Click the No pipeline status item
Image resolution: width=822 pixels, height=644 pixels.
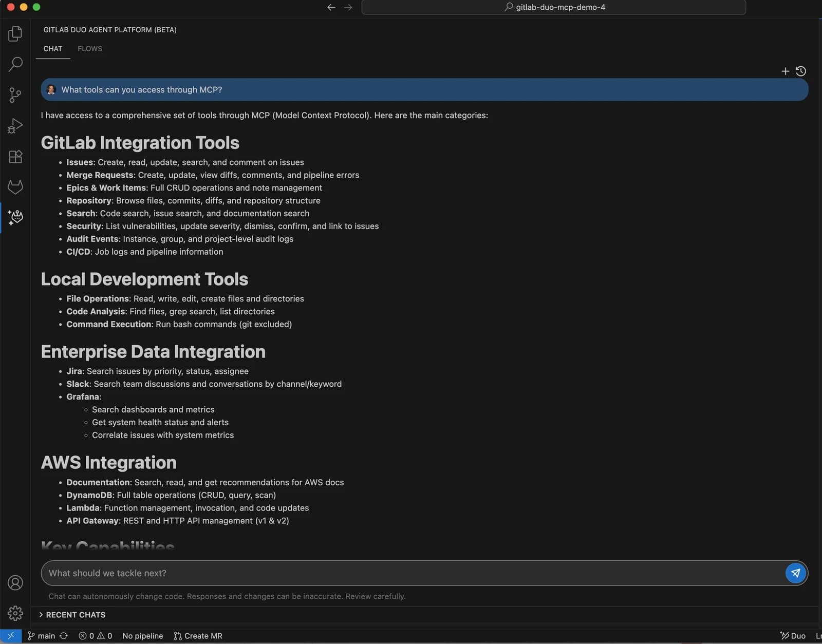click(x=143, y=636)
